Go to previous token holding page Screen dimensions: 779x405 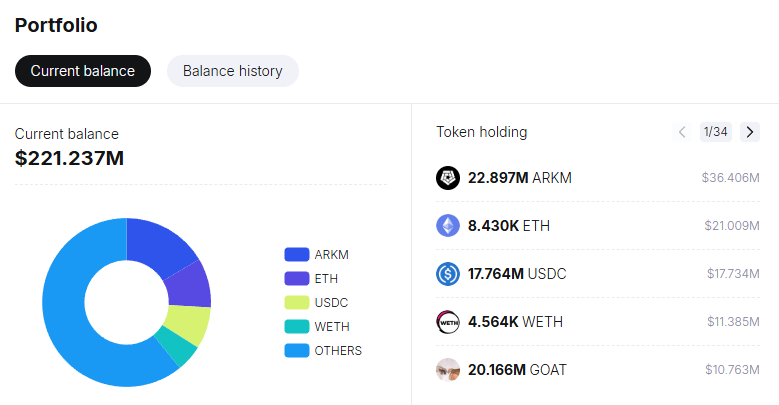(x=682, y=132)
